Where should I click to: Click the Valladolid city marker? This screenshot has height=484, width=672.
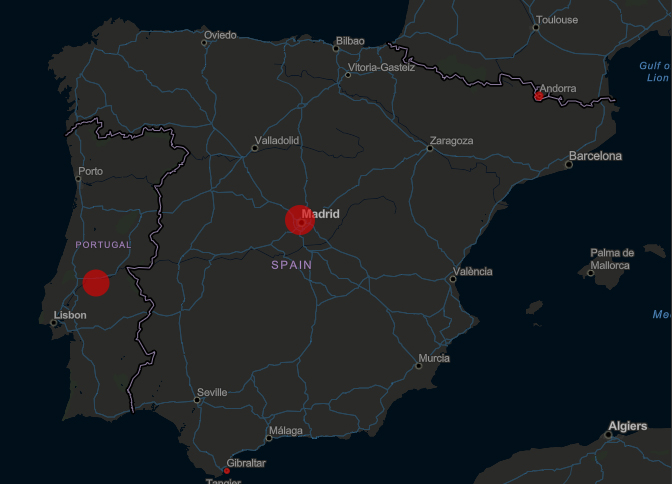255,148
